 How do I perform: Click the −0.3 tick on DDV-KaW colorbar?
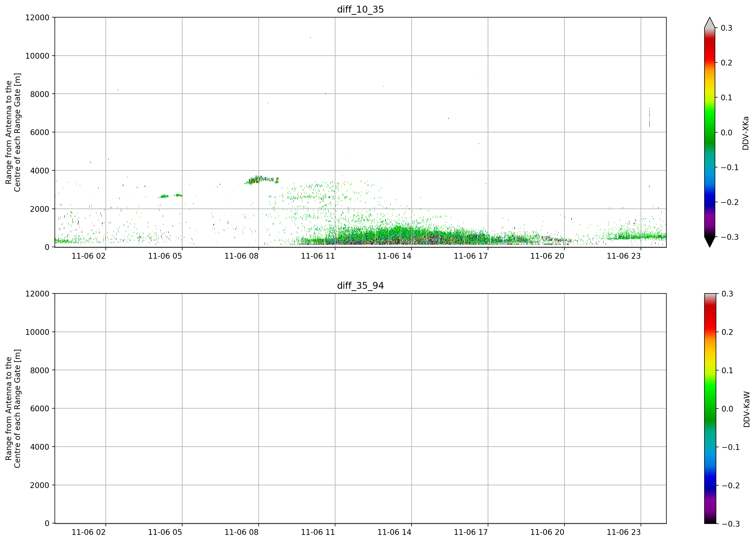pyautogui.click(x=731, y=524)
